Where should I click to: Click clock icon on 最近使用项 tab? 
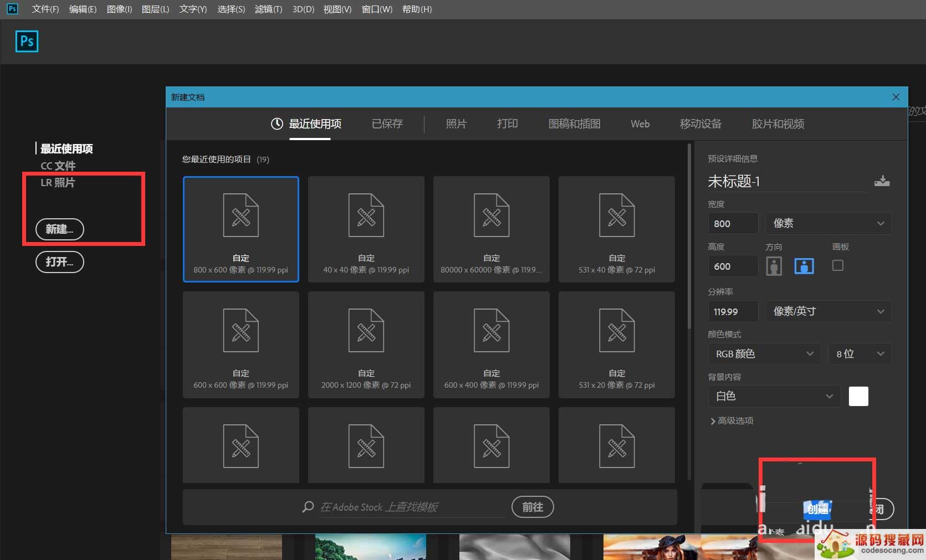tap(277, 124)
